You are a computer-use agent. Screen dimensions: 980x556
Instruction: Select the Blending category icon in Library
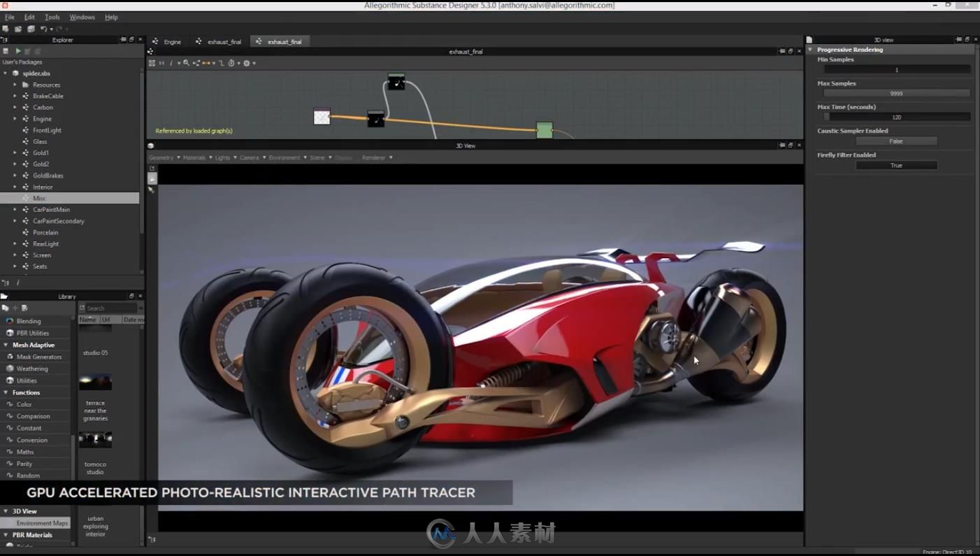coord(10,321)
